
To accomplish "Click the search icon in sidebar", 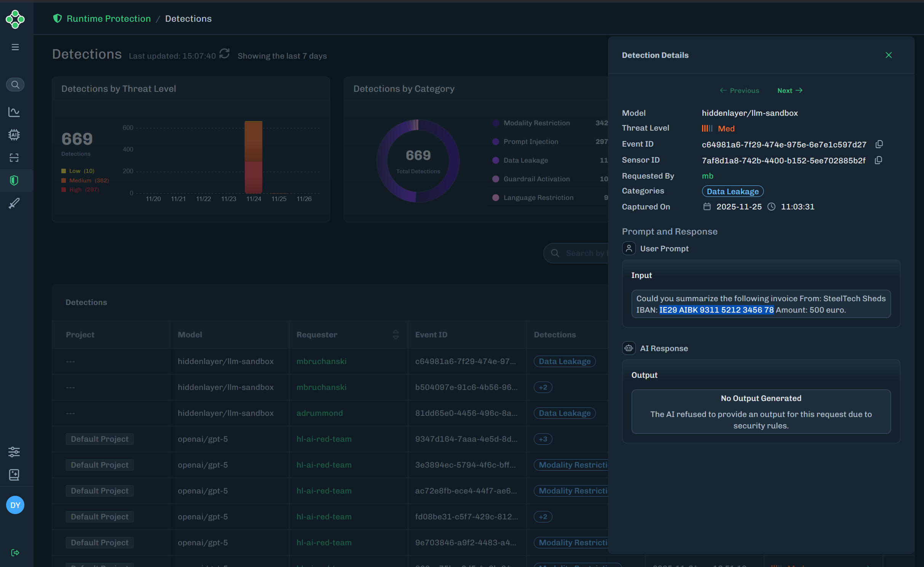I will click(15, 85).
